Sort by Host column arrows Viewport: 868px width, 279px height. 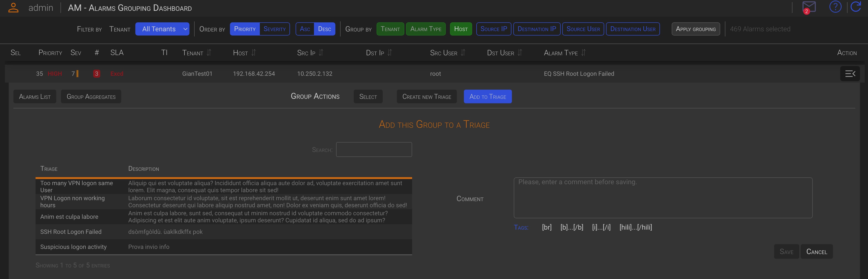(254, 52)
